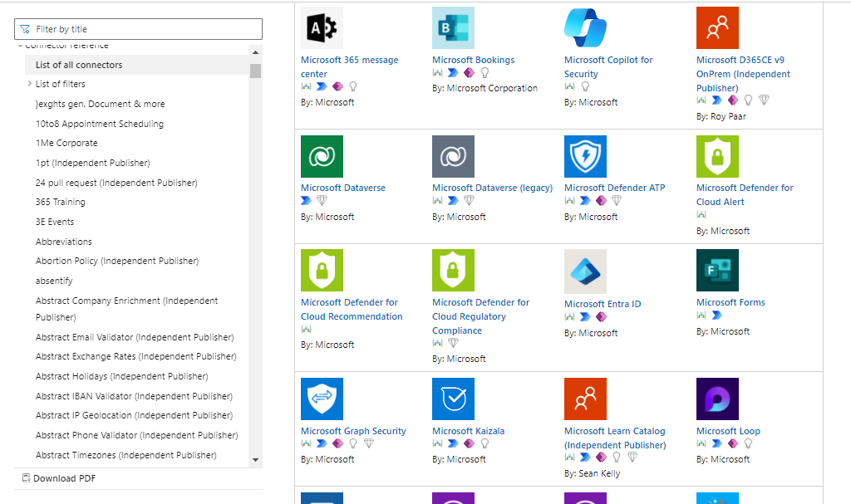Open 10to8 Appointment Scheduling in sidebar
851x504 pixels.
click(x=100, y=124)
